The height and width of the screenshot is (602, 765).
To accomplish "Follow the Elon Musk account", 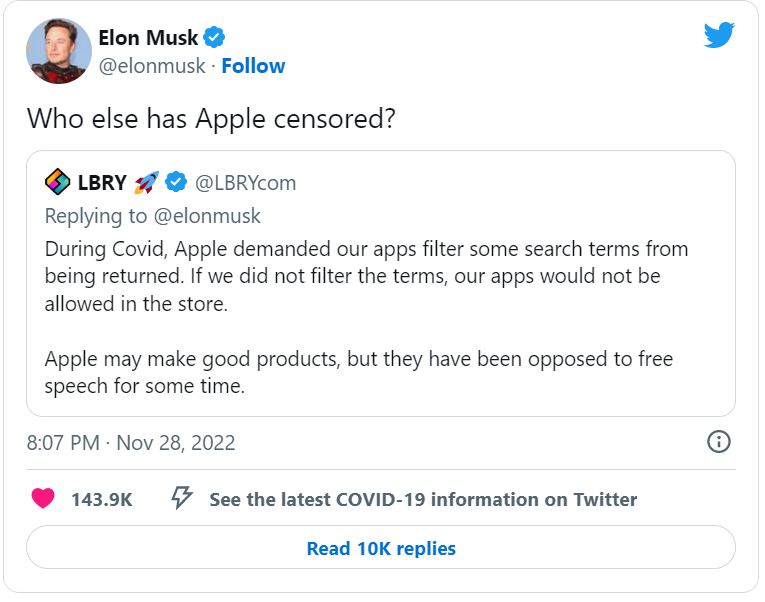I will (253, 66).
